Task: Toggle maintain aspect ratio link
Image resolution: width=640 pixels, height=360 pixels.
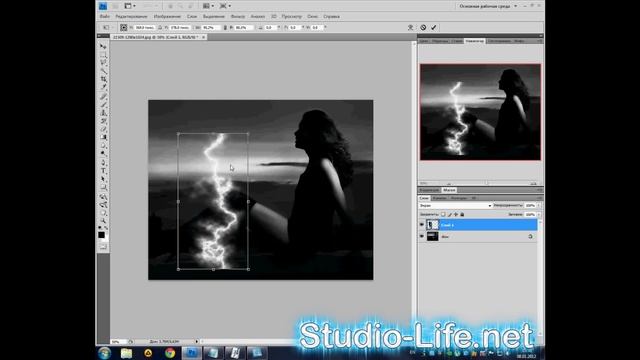Action: click(x=225, y=27)
